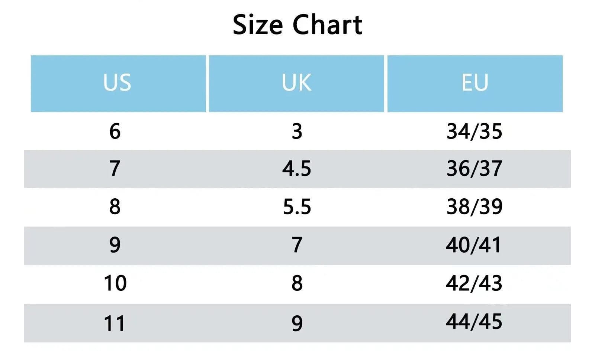Select the EU column header
The image size is (595, 364).
[475, 83]
